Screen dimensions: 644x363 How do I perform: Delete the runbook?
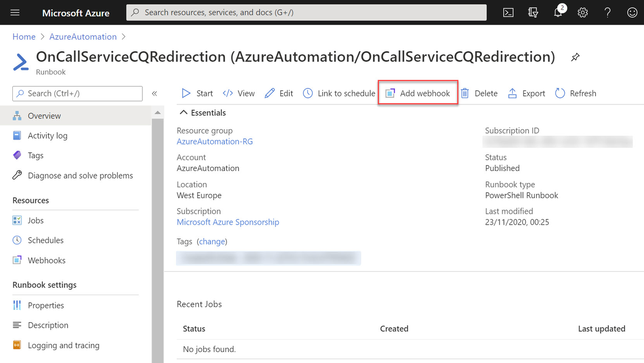point(479,94)
